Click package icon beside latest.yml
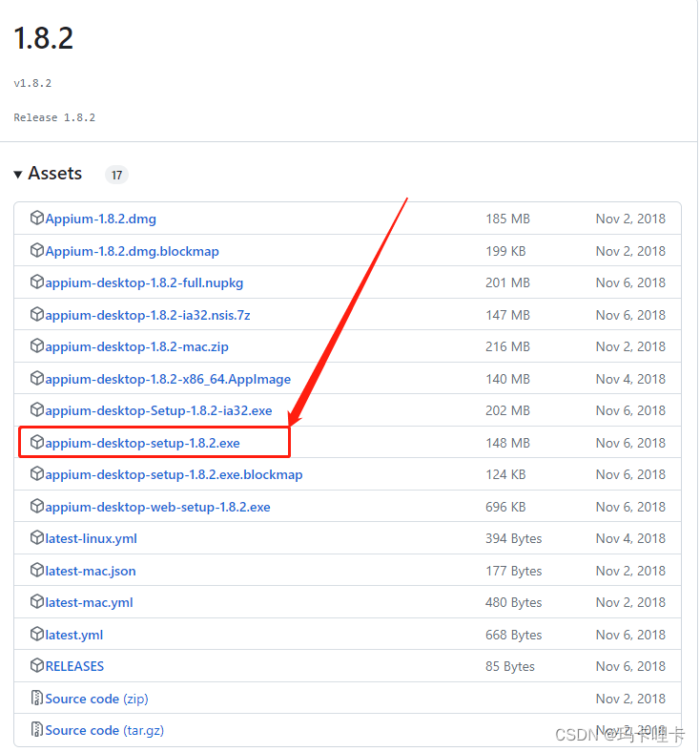 pos(37,634)
